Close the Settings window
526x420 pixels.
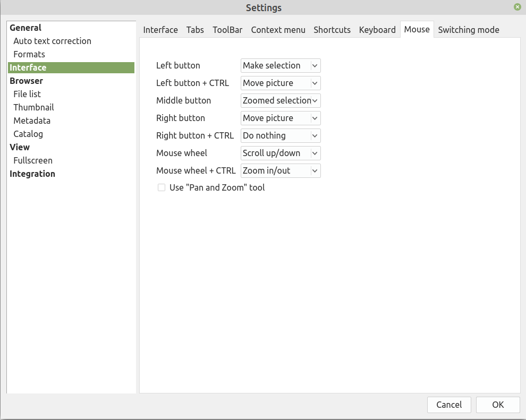pyautogui.click(x=517, y=7)
